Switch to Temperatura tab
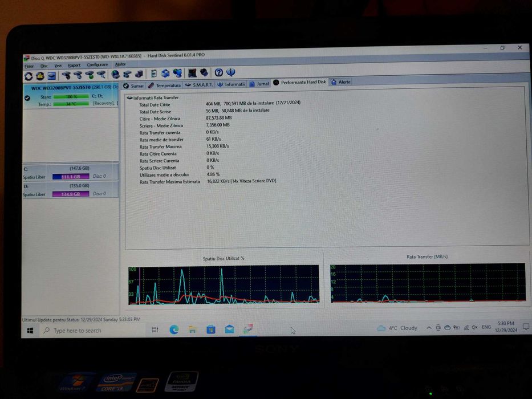The width and height of the screenshot is (532, 399). [x=165, y=85]
